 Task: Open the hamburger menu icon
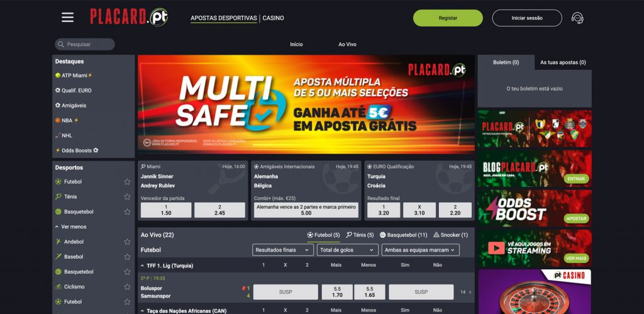point(67,18)
